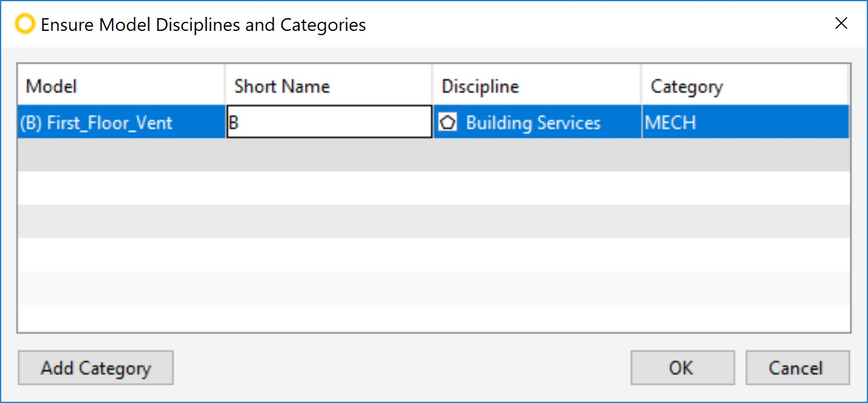
Task: Dismiss the dialog with Cancel
Action: click(x=797, y=368)
